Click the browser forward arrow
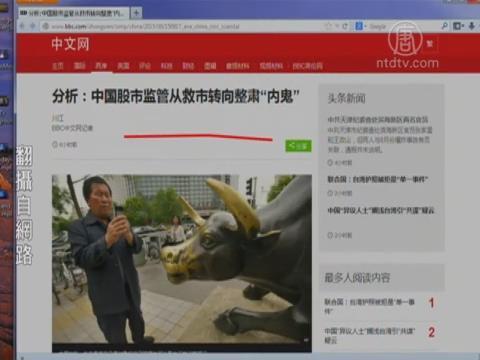The width and height of the screenshot is (480, 360). tap(32, 26)
